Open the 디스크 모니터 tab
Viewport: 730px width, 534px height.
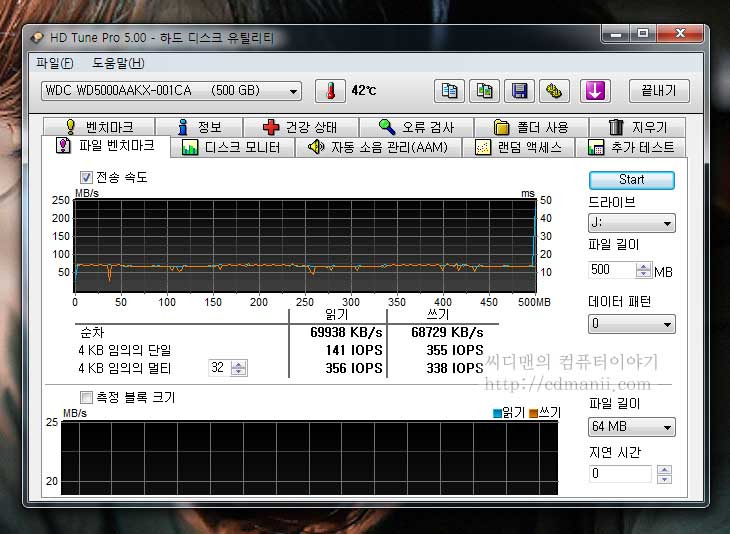pos(231,148)
